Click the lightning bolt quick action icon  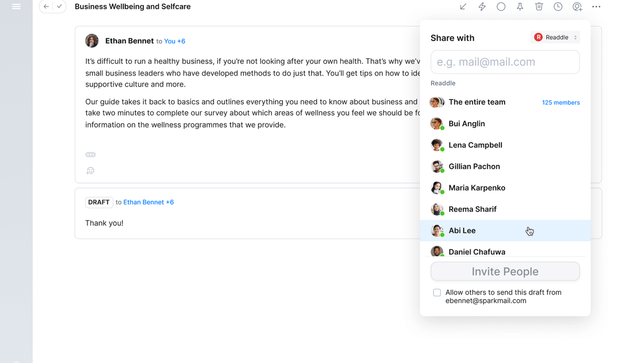pyautogui.click(x=482, y=7)
